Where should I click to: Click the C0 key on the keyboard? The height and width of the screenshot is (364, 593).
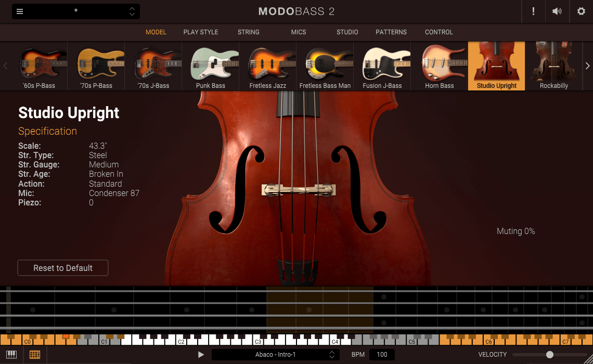(x=28, y=342)
